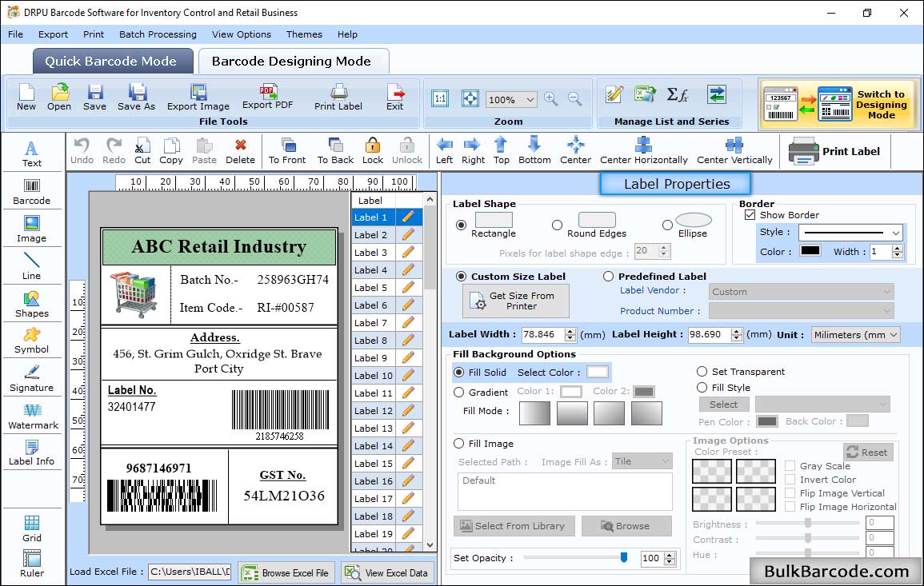Select the Predefined Label option
Viewport: 924px width, 586px height.
coord(608,277)
